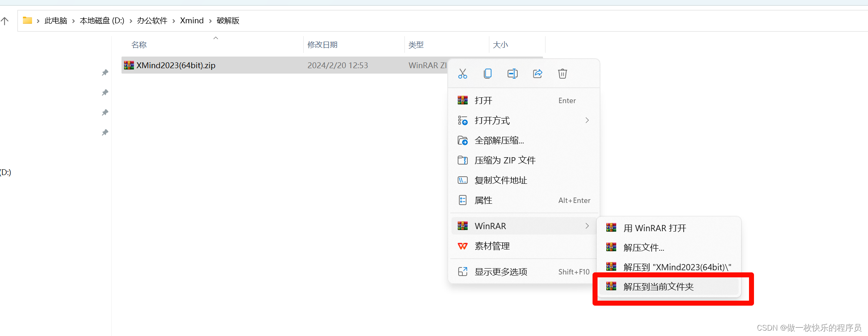Click 解压到当前文件夹
This screenshot has width=868, height=336.
[x=669, y=287]
